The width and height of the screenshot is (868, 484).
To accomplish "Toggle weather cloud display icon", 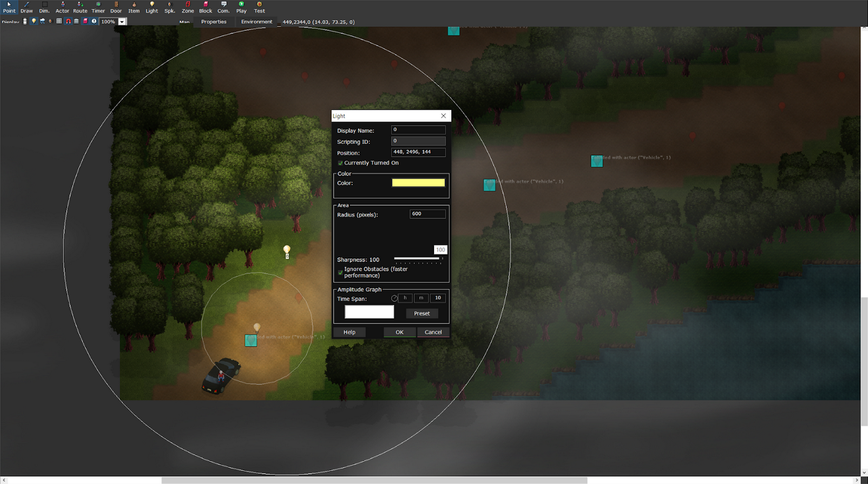I will coord(42,21).
